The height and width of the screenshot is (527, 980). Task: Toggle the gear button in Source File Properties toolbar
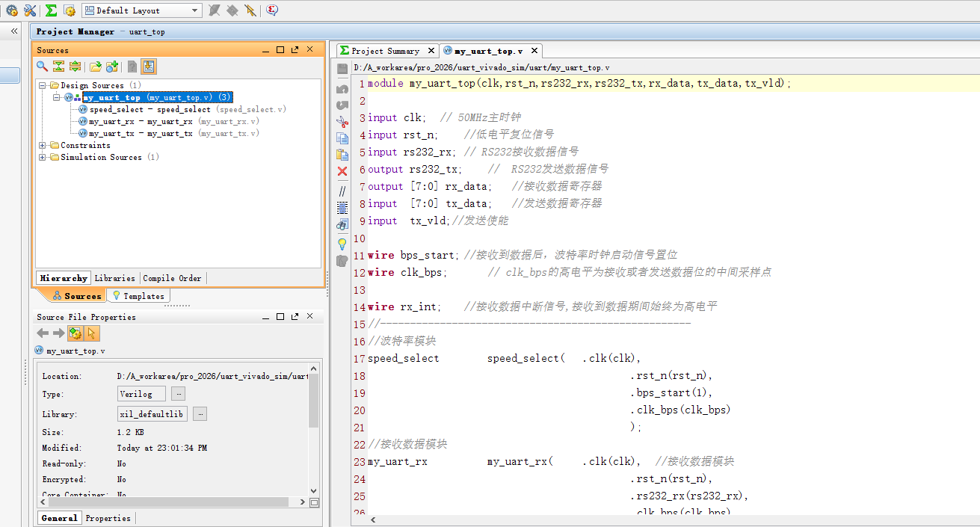click(x=75, y=333)
